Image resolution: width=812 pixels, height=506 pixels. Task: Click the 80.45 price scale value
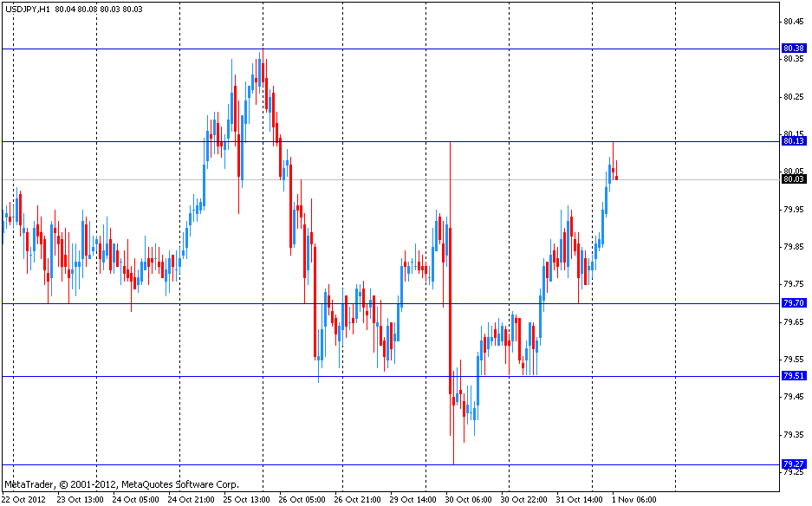(793, 22)
